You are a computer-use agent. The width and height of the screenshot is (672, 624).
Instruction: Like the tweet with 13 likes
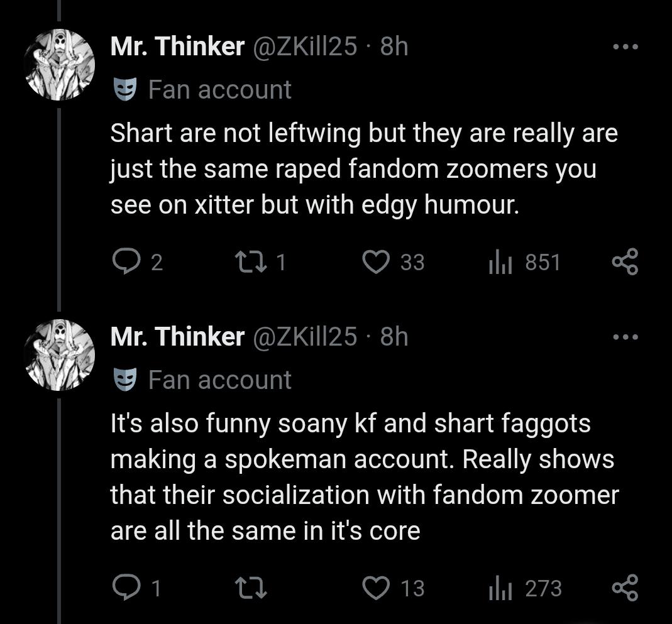pos(377,588)
